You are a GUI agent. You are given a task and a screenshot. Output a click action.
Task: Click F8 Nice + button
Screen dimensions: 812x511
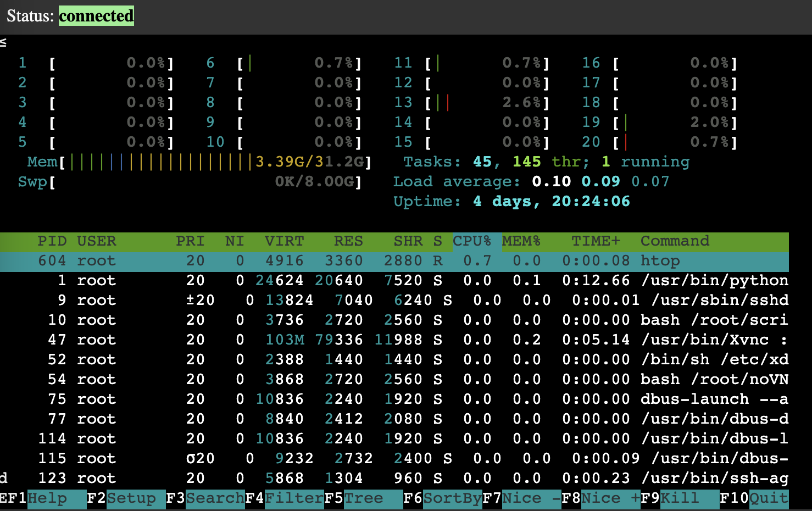point(601,498)
